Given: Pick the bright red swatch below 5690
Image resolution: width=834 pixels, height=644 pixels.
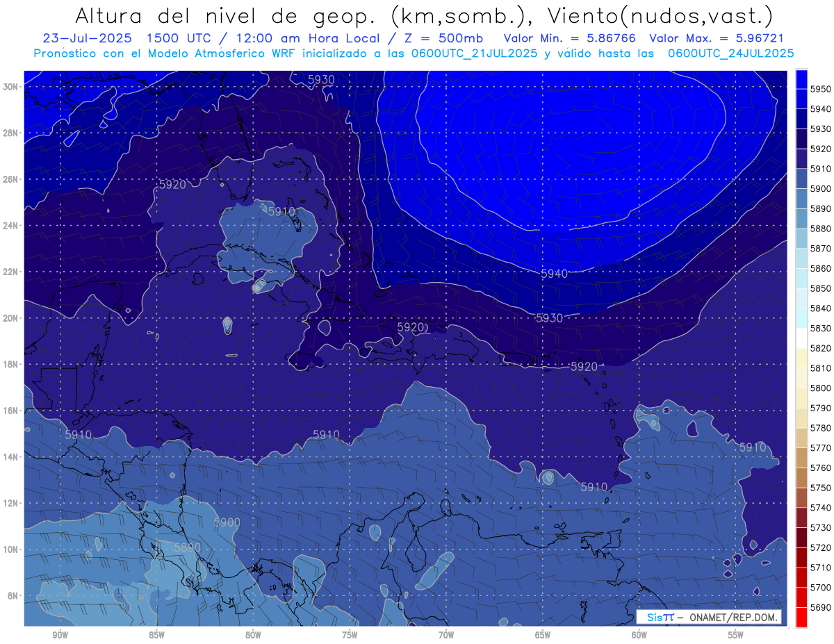Looking at the screenshot, I should point(801,617).
